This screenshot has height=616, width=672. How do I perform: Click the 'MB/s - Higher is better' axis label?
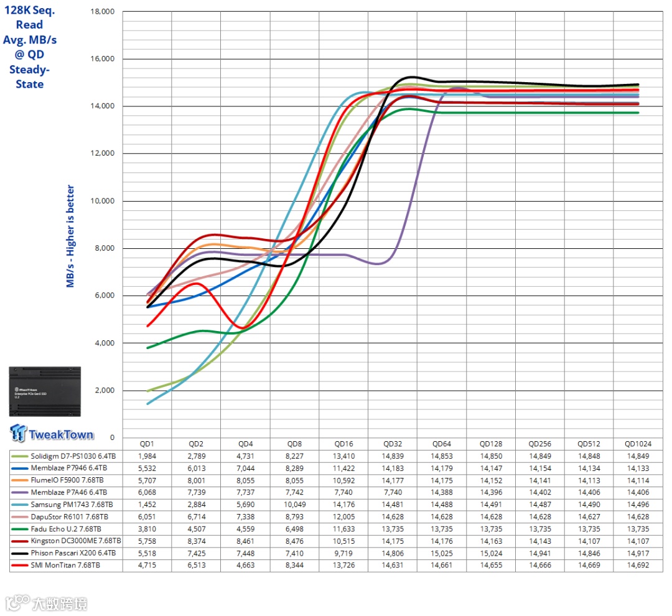tap(70, 236)
